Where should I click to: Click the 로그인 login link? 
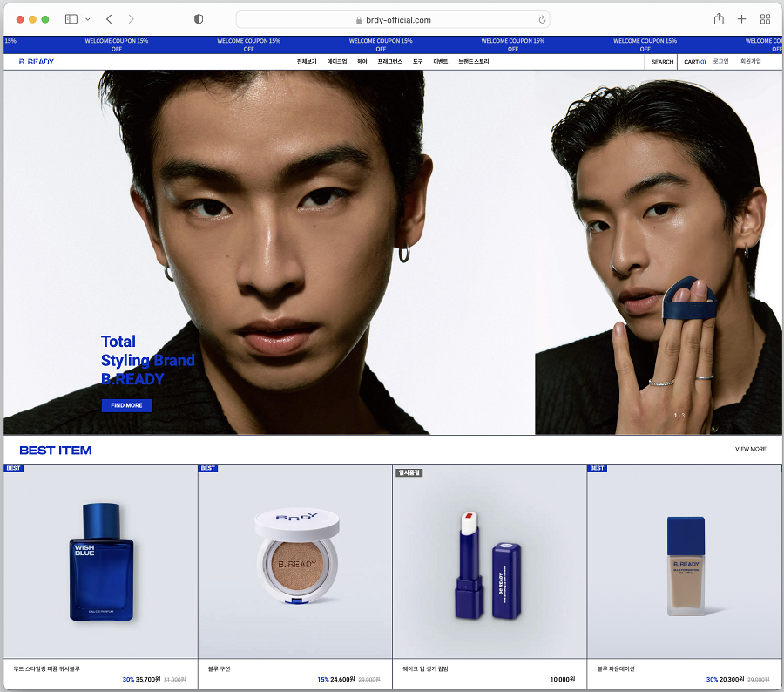[x=721, y=61]
